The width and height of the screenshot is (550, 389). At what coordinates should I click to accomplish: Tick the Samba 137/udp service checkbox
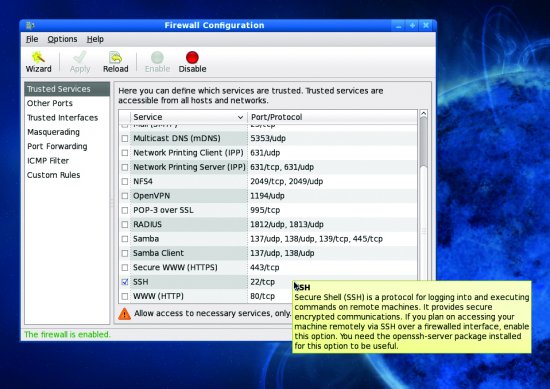[125, 239]
